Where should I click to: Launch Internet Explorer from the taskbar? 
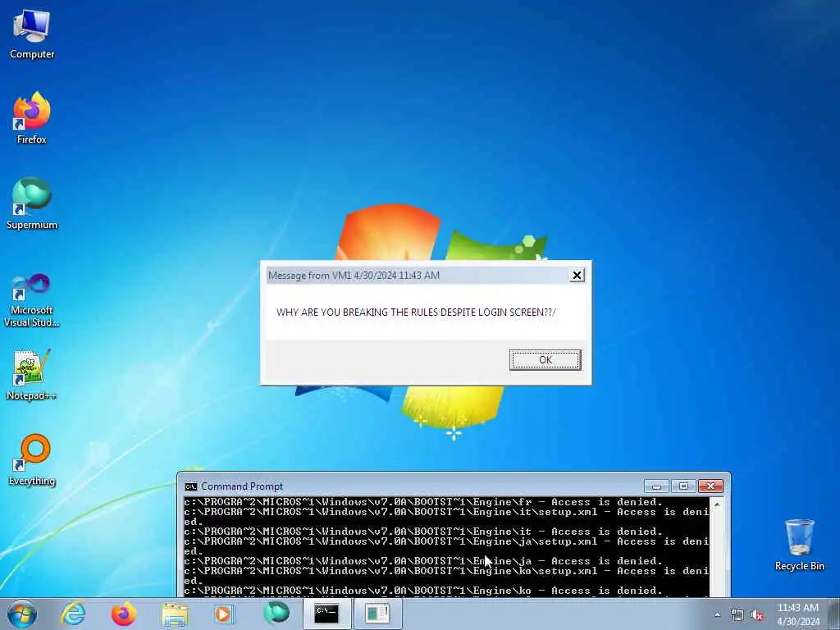click(73, 614)
